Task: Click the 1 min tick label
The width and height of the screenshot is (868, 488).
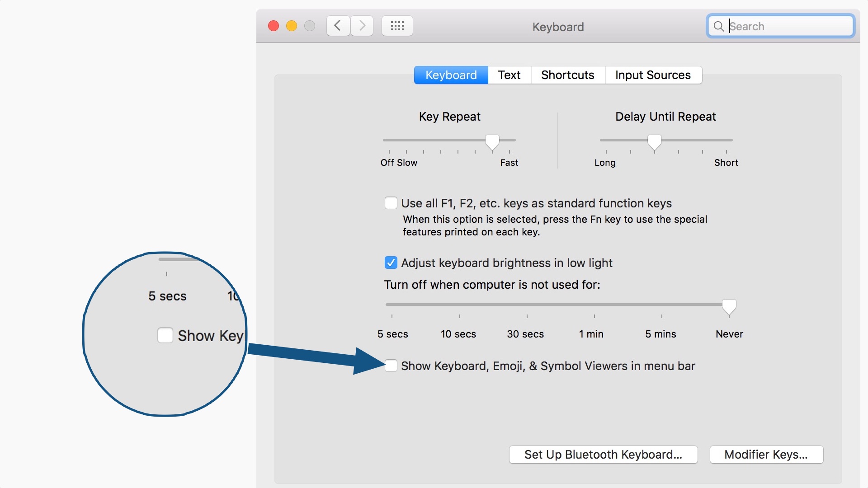Action: pos(591,334)
